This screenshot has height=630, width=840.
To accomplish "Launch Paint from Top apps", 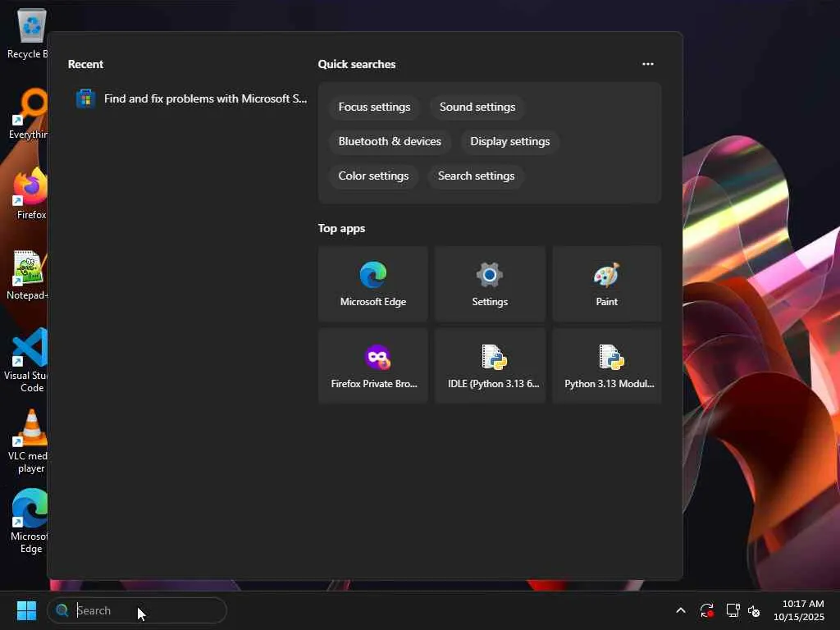I will coord(606,284).
